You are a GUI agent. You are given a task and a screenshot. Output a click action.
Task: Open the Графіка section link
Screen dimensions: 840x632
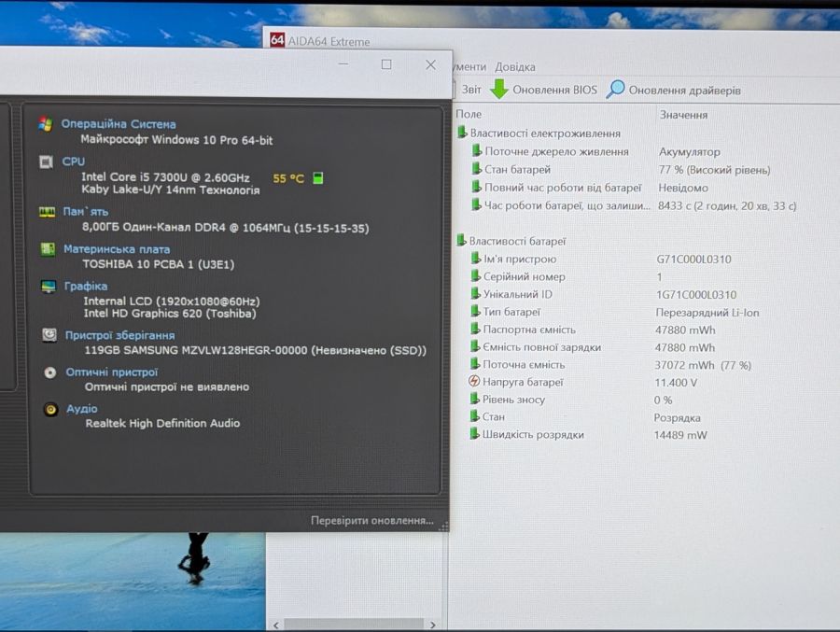point(86,287)
